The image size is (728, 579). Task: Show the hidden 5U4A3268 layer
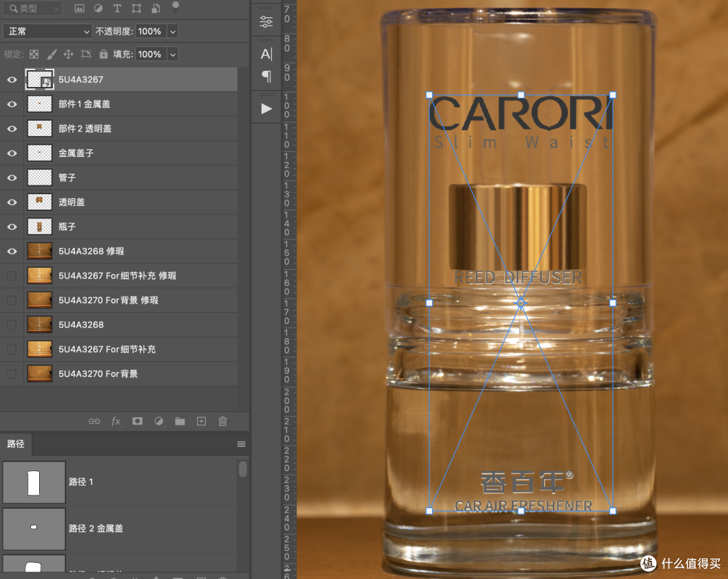[x=12, y=325]
